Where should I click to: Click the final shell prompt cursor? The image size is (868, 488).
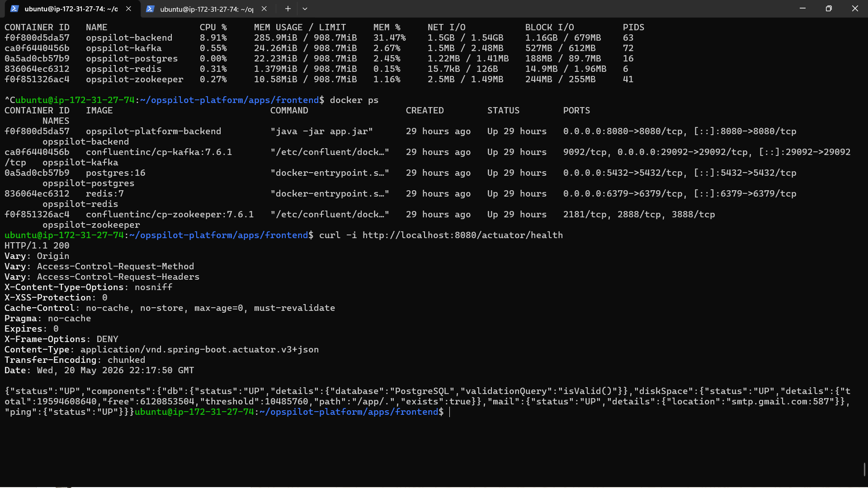pos(450,412)
